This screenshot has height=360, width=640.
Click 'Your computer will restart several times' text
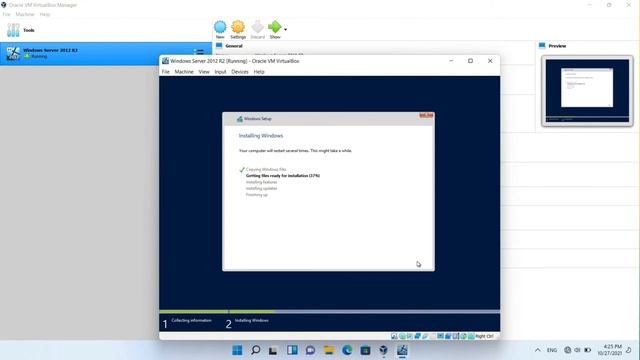tap(295, 151)
